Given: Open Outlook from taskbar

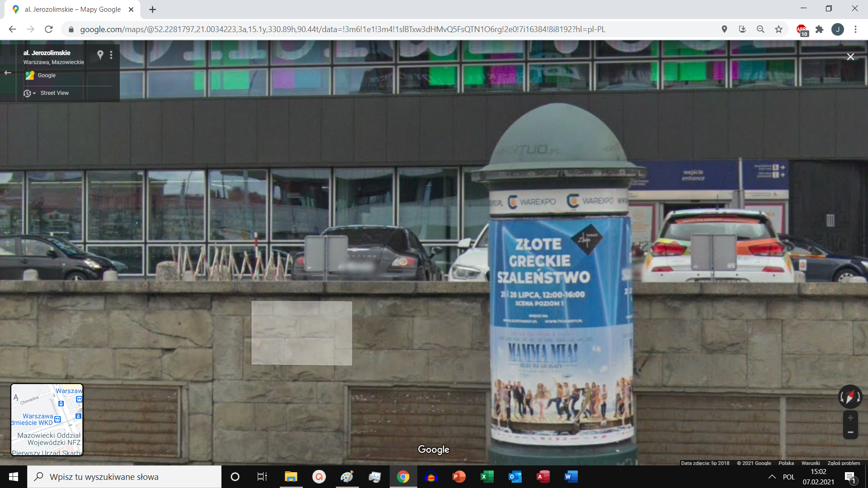Looking at the screenshot, I should coord(515,477).
